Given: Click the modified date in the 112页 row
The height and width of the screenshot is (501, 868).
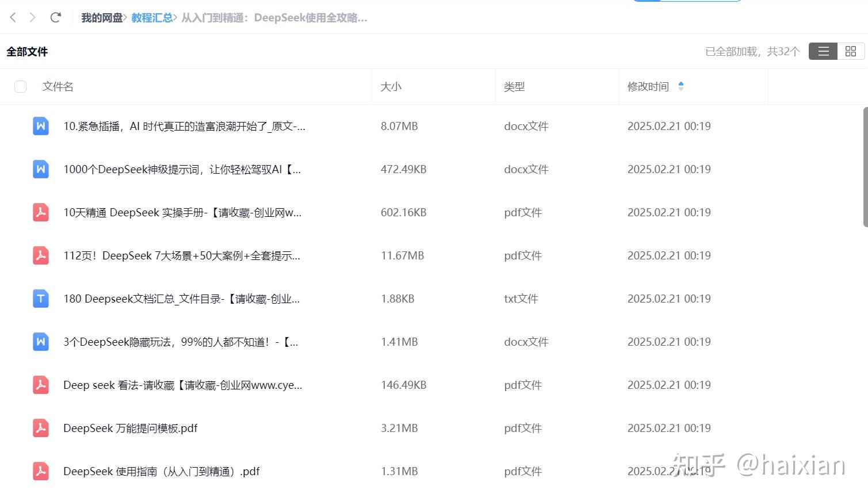Looking at the screenshot, I should (669, 255).
